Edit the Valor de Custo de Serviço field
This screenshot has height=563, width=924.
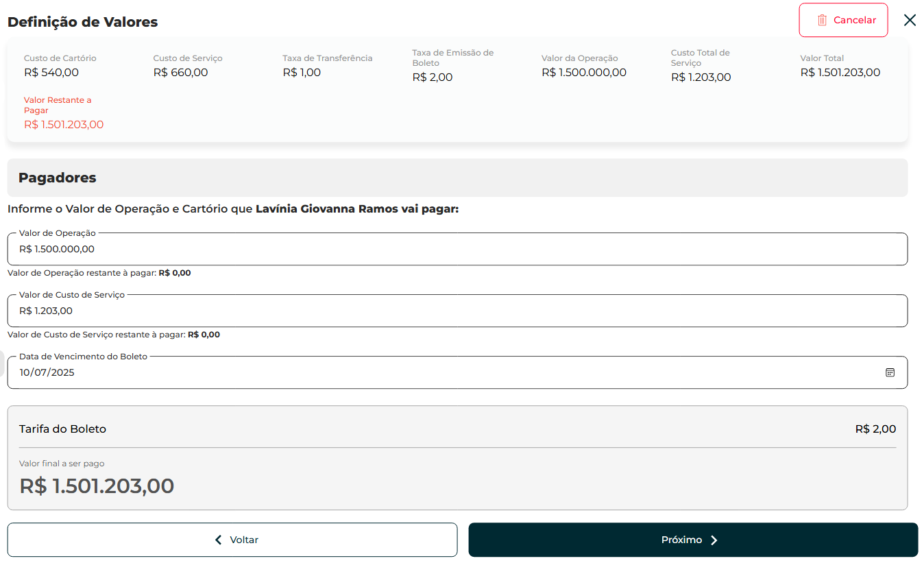click(x=457, y=311)
